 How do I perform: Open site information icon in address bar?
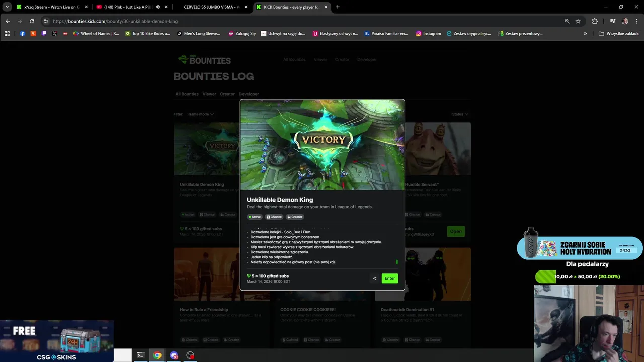(x=46, y=21)
